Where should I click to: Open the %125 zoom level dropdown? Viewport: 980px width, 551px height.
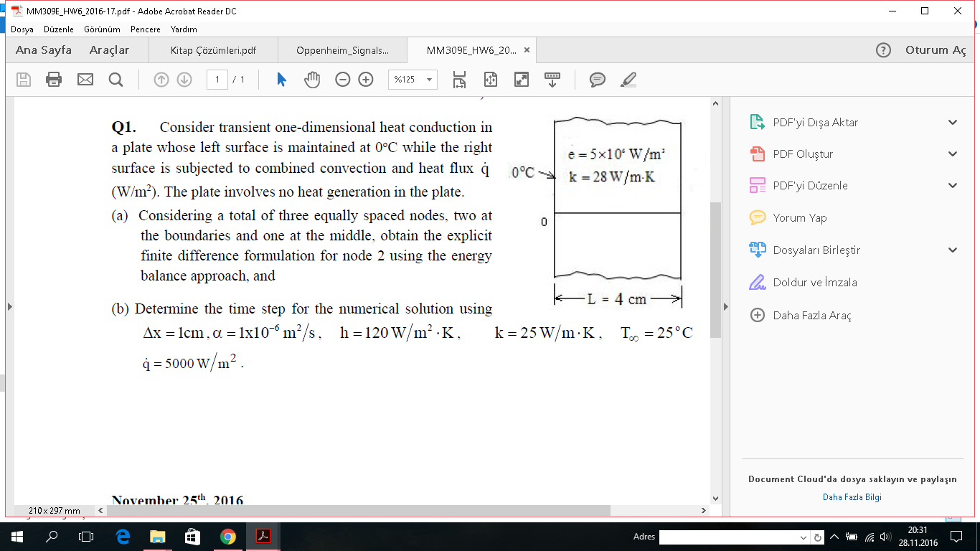tap(413, 80)
